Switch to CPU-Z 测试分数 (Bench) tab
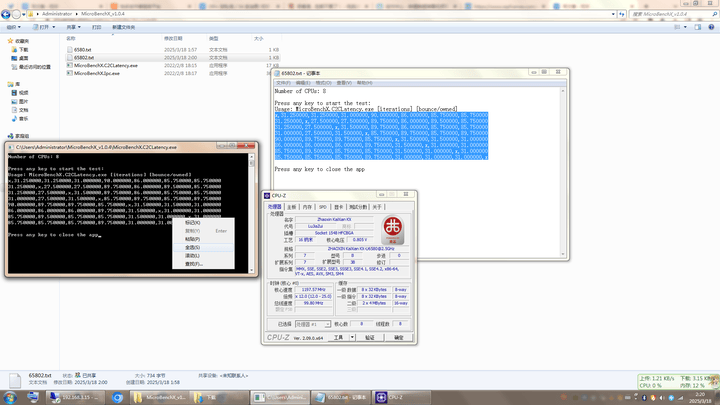The height and width of the screenshot is (405, 720). pos(358,207)
